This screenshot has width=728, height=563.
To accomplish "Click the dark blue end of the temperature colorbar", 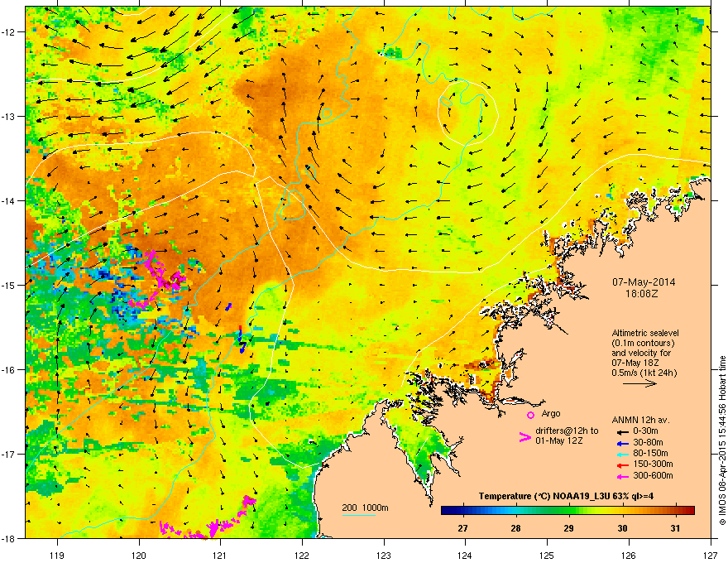I will point(447,511).
